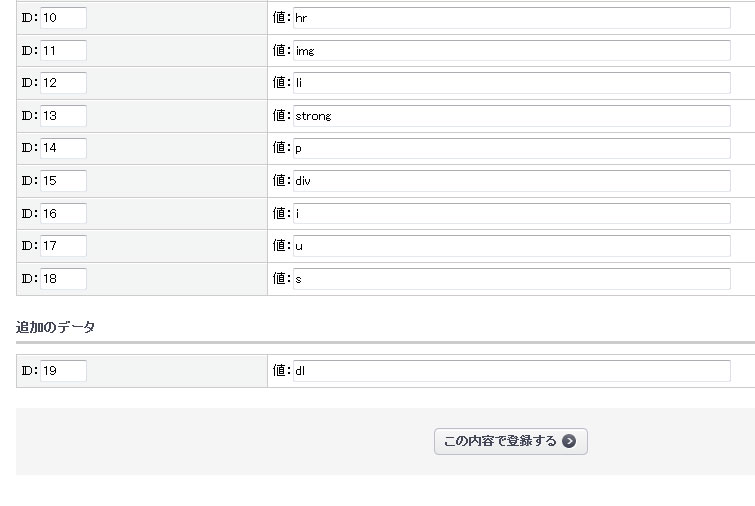This screenshot has width=755, height=506.
Task: Edit the value field containing u
Action: click(x=512, y=246)
